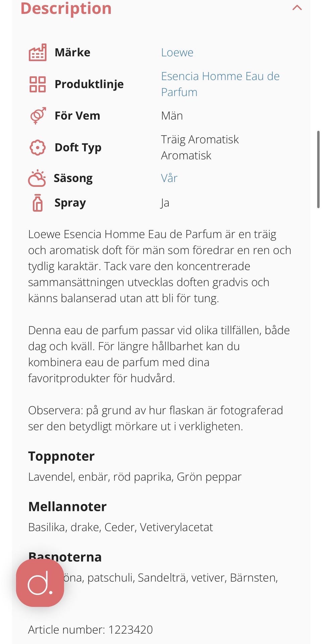Click the Basnoterna heading
This screenshot has height=644, width=322.
tap(65, 557)
